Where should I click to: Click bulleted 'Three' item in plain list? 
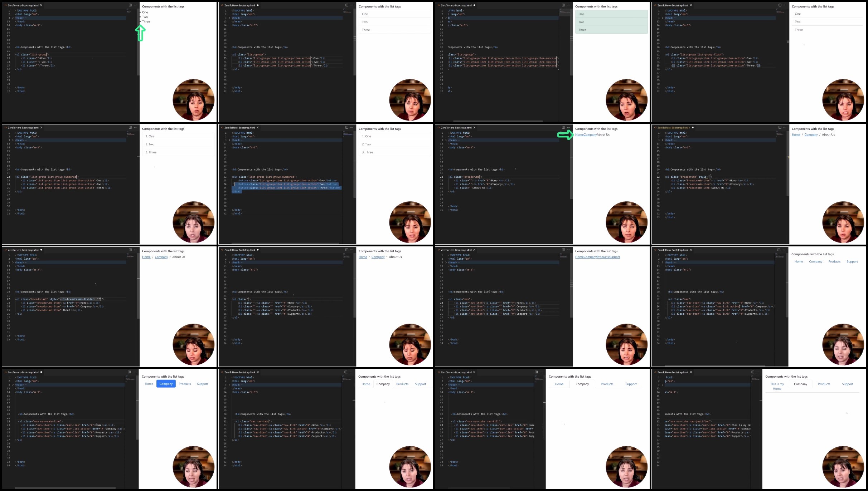point(146,21)
